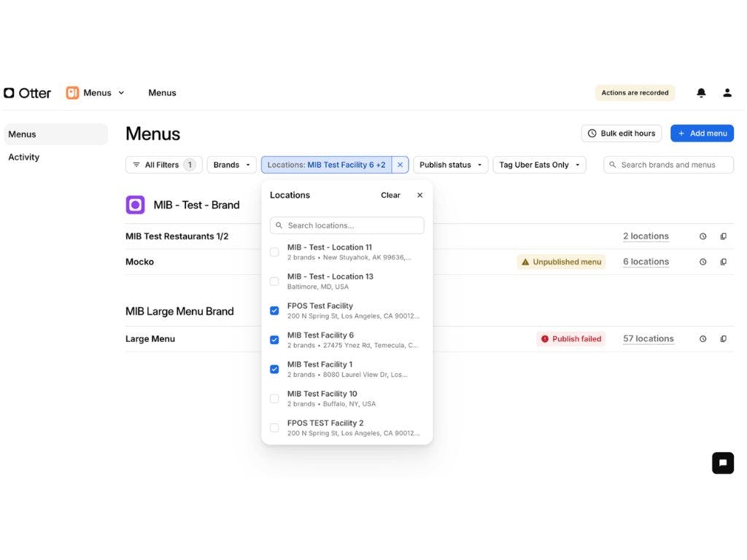Click MIB Large Menu Brand heading
This screenshot has width=747, height=560.
point(179,311)
